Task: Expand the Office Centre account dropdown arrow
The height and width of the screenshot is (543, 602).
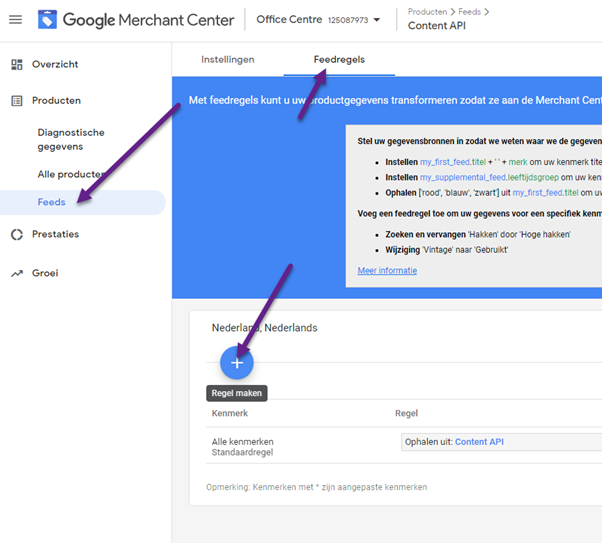Action: [377, 20]
